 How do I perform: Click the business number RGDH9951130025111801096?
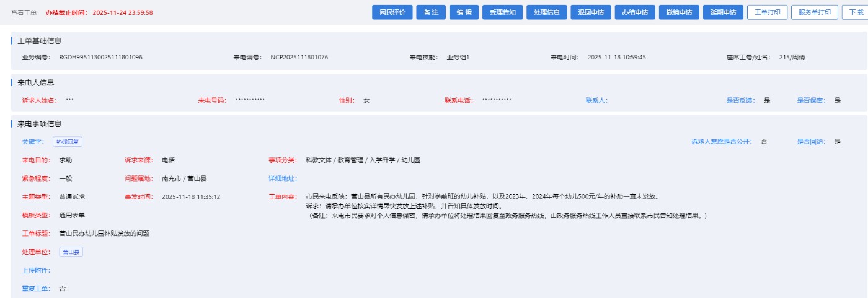101,58
